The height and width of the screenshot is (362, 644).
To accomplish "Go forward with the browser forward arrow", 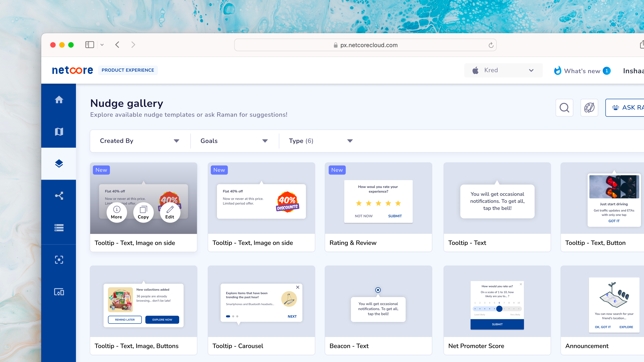I will [133, 45].
